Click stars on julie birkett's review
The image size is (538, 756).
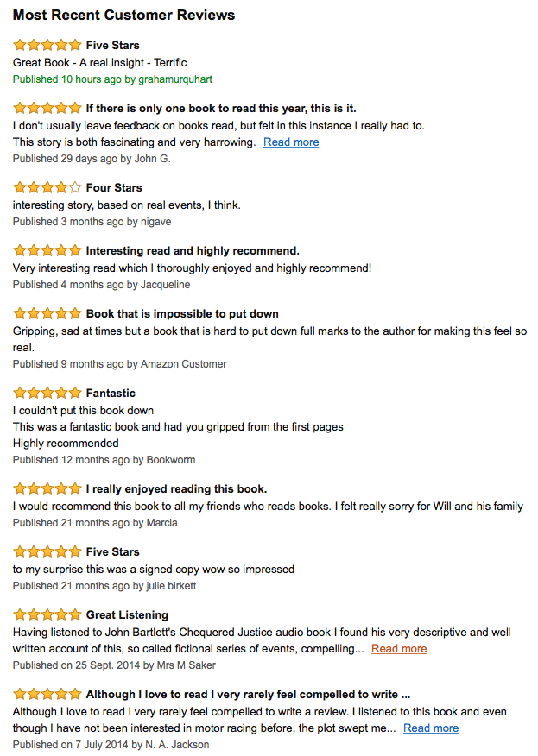tap(47, 552)
